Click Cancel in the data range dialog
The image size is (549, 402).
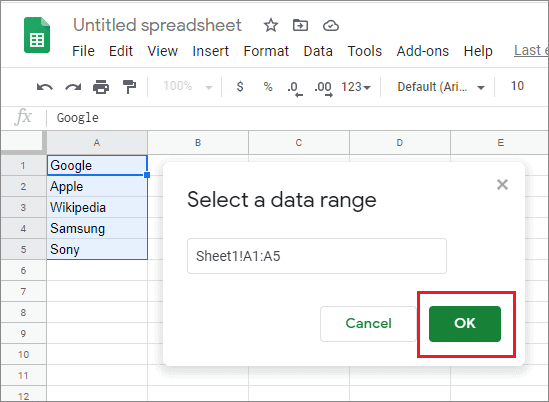[368, 324]
